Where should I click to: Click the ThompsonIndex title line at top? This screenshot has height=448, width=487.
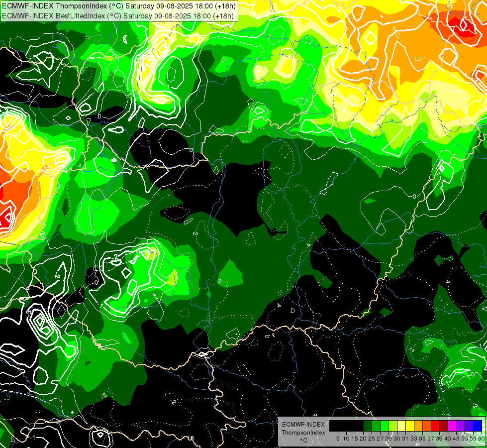tap(118, 5)
